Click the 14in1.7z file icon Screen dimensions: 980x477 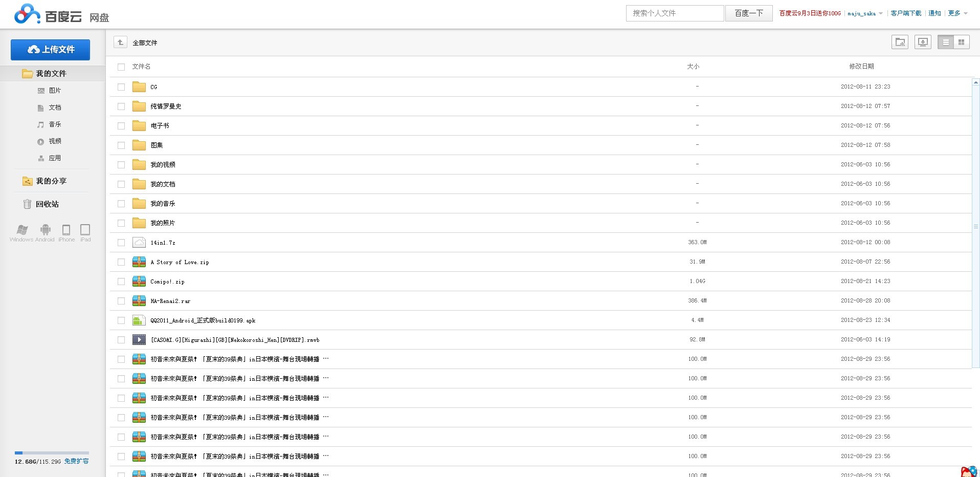click(139, 243)
